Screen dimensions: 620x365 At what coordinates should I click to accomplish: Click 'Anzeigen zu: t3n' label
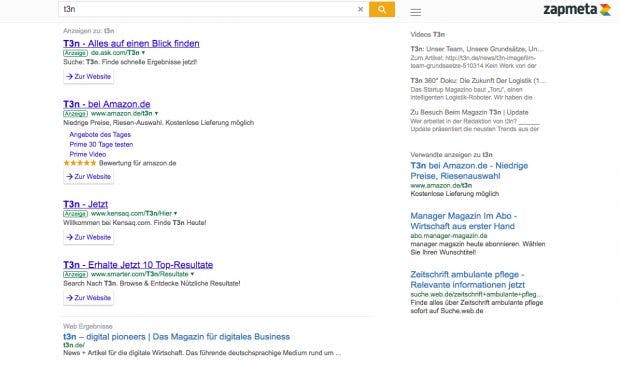coord(89,30)
